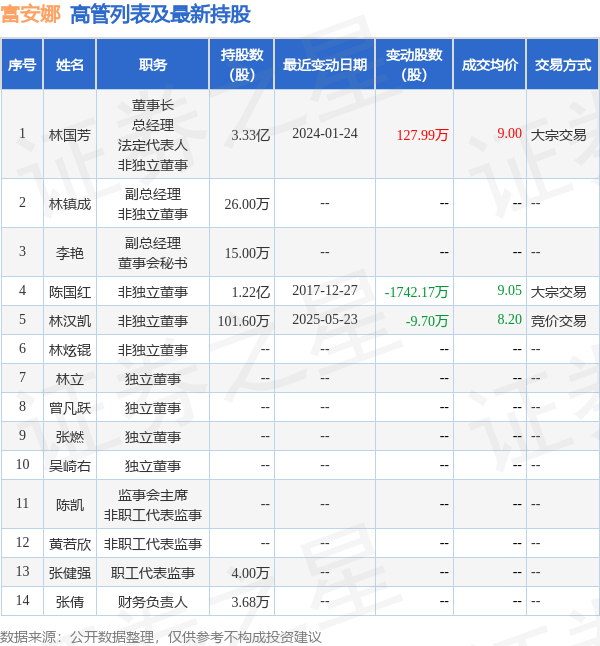Click the name 林炫锟
This screenshot has width=600, height=646.
[x=70, y=350]
